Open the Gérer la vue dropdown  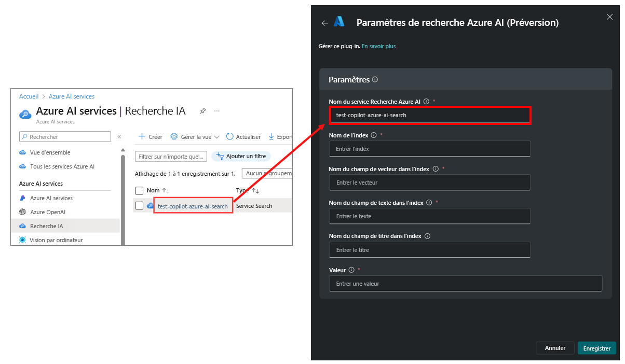point(195,136)
